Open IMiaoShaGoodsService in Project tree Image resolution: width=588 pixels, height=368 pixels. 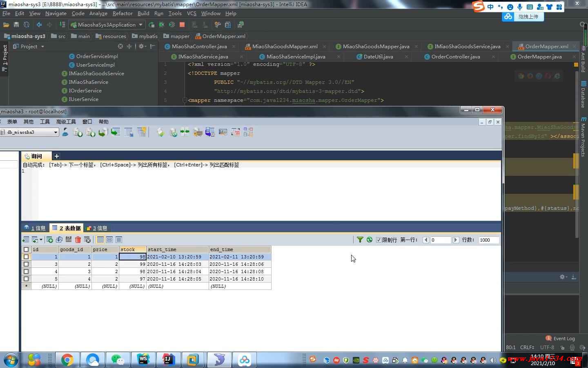96,74
